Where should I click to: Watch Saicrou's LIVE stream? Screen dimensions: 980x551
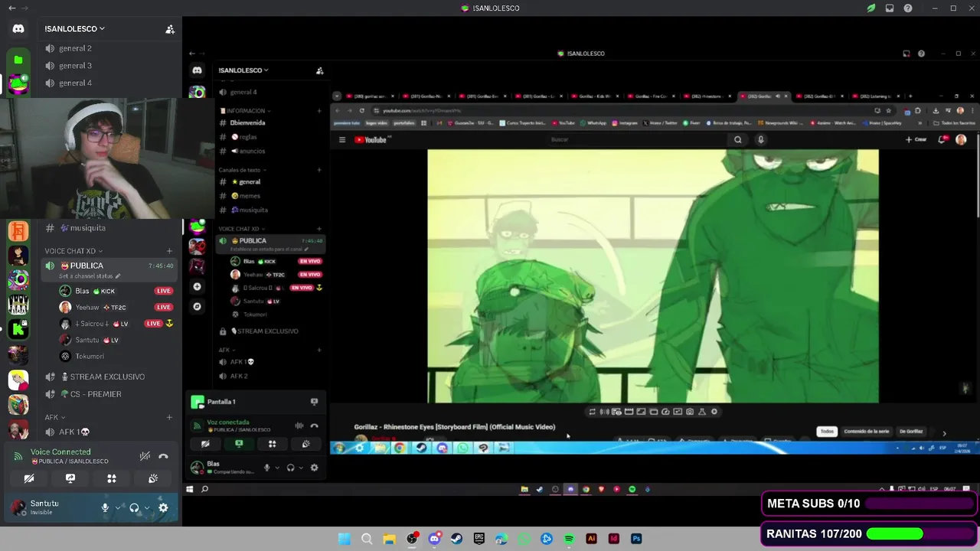[154, 324]
